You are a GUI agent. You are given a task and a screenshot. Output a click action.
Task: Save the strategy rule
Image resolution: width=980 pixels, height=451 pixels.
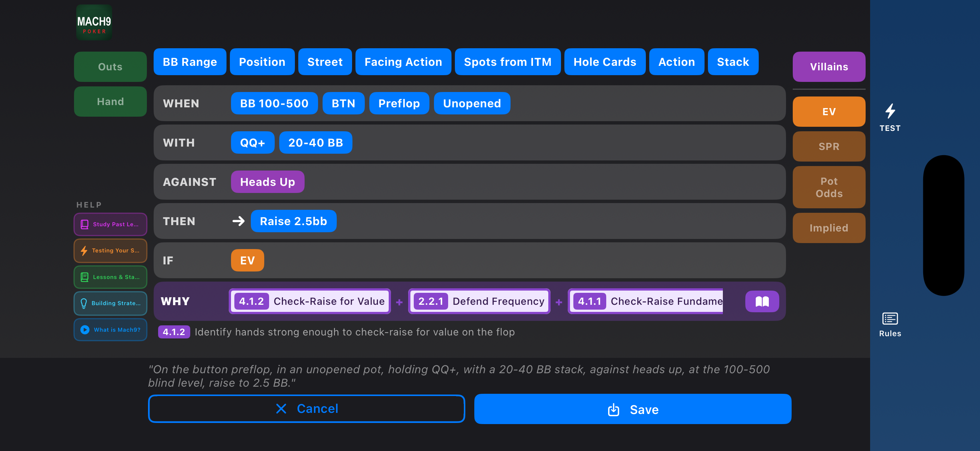[x=632, y=409]
